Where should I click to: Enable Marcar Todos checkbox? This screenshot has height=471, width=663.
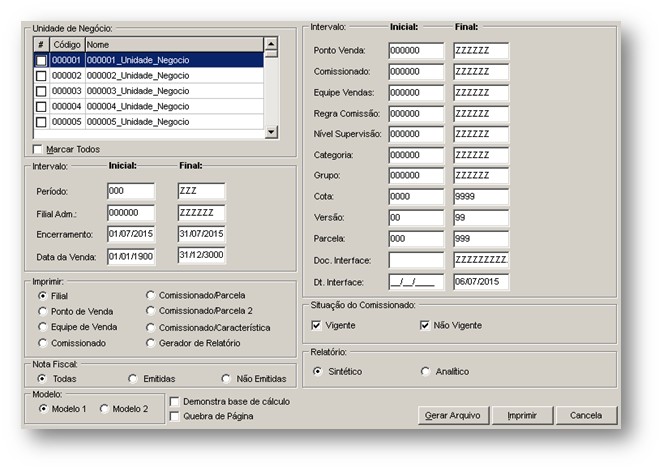(38, 149)
